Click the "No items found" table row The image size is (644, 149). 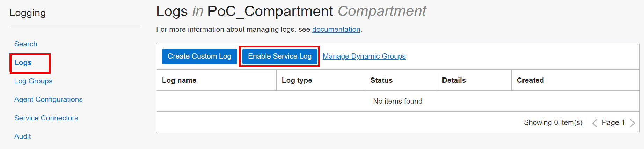coord(397,101)
